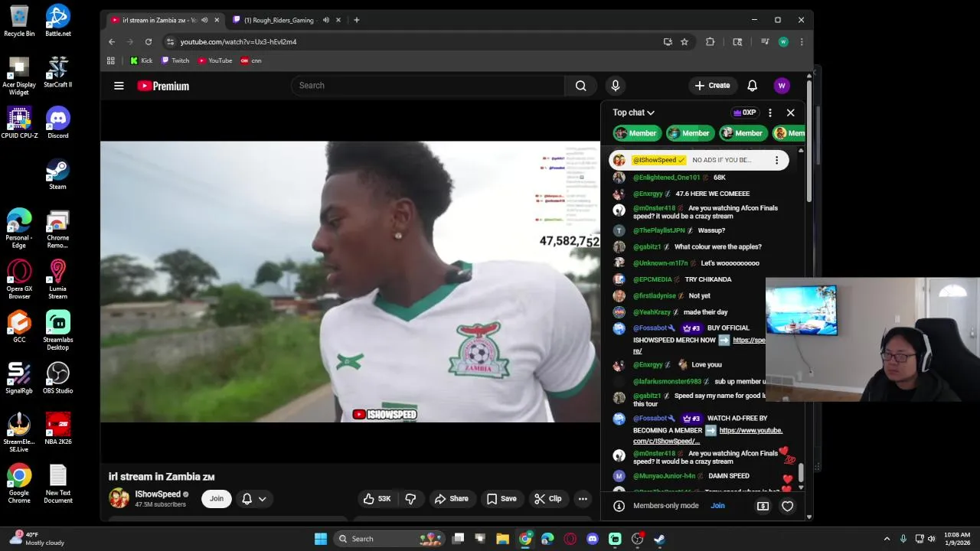
Task: Dislike the video with thumbs down
Action: [410, 499]
